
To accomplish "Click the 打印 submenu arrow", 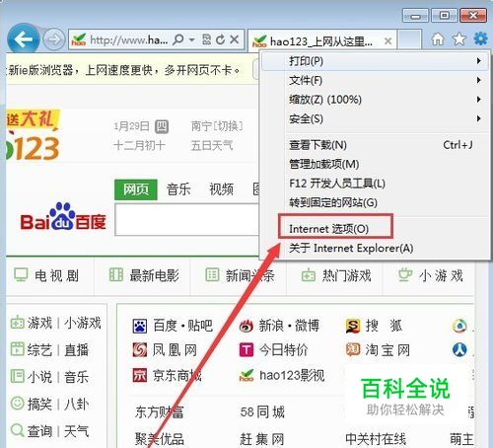I will click(x=479, y=61).
